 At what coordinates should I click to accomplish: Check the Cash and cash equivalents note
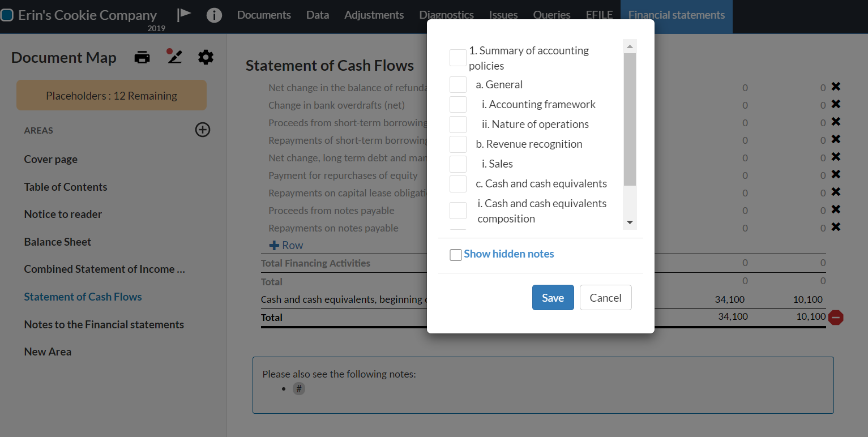pyautogui.click(x=457, y=183)
